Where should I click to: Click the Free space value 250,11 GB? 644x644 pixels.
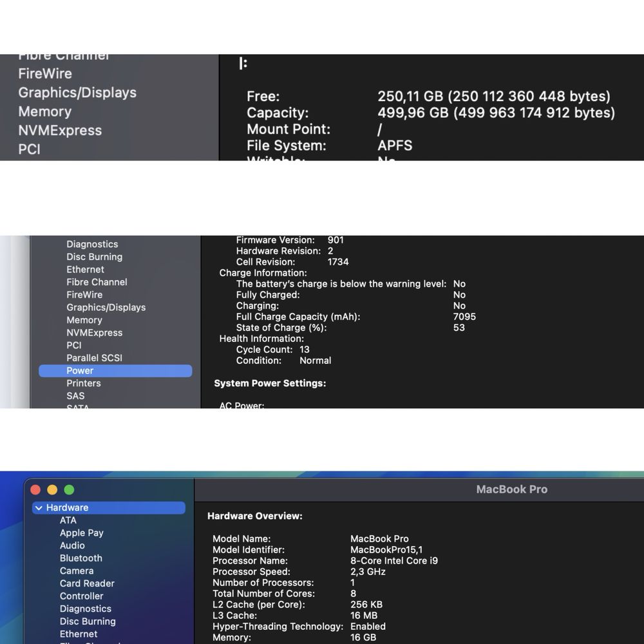click(494, 96)
